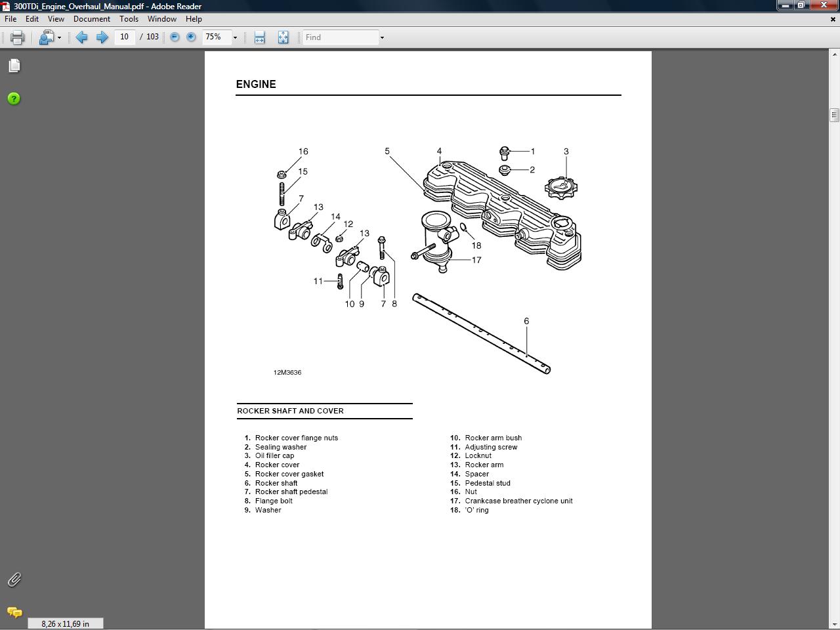This screenshot has height=630, width=840.
Task: Open the Pages panel in sidebar
Action: point(14,66)
